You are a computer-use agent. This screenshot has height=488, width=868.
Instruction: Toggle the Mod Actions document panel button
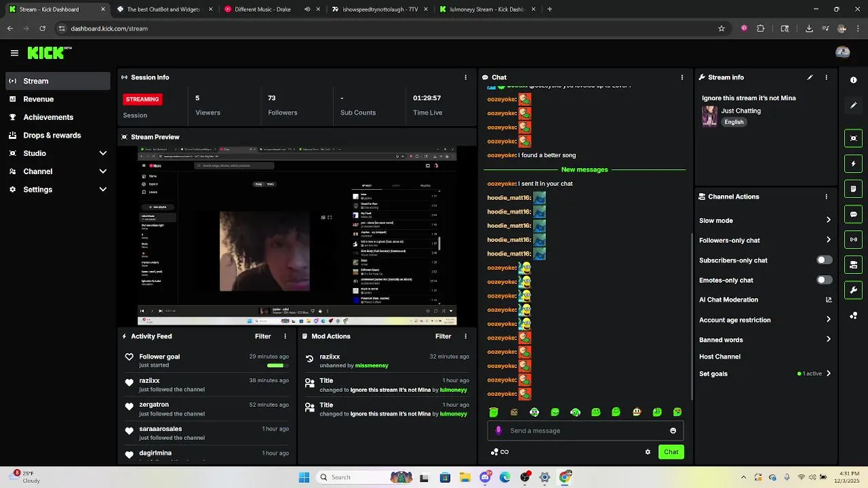tap(853, 188)
